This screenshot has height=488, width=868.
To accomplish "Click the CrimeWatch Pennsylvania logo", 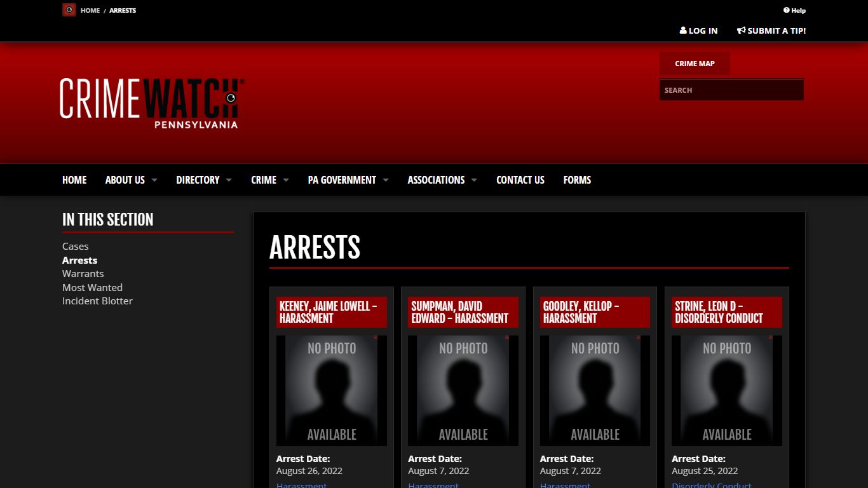I will [x=152, y=102].
